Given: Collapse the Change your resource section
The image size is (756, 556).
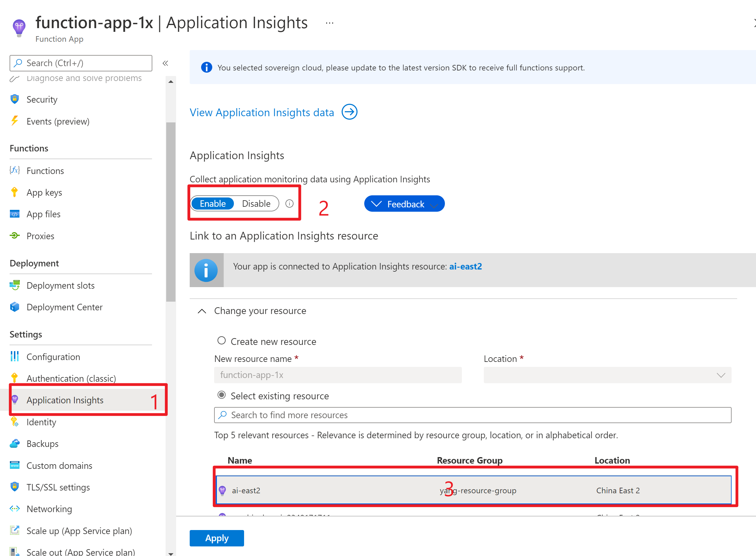Looking at the screenshot, I should point(202,311).
